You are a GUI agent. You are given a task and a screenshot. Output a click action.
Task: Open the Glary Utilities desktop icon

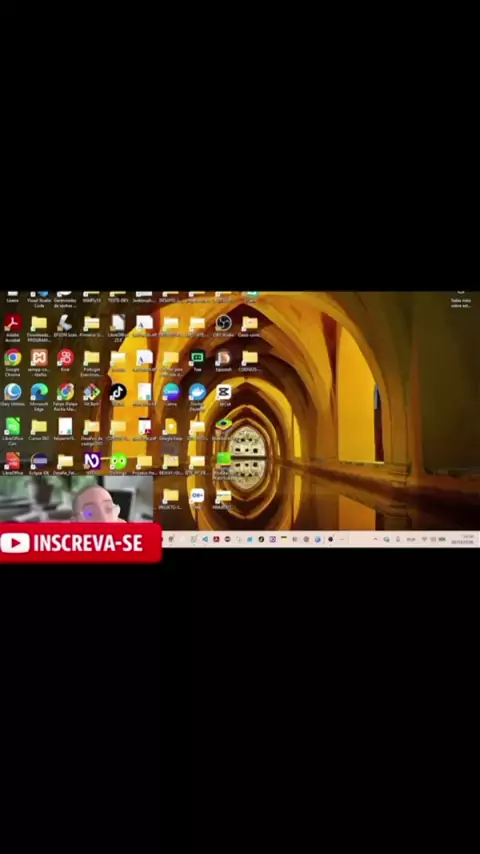coord(13,395)
